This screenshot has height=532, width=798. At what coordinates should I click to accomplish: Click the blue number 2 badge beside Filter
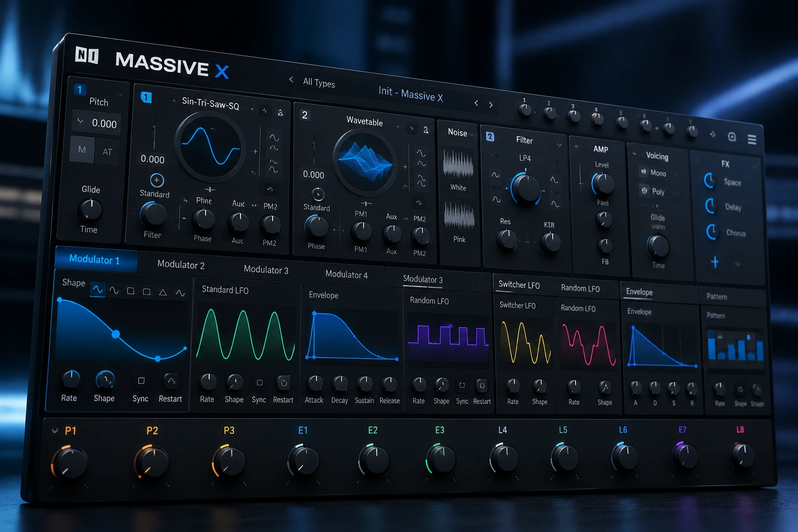[x=490, y=137]
